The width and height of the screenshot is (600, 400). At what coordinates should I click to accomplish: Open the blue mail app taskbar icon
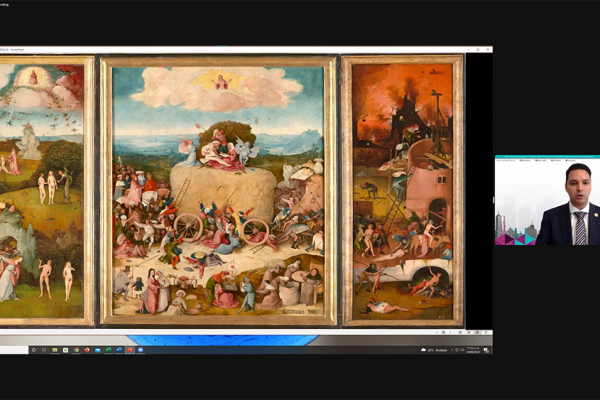pos(98,350)
